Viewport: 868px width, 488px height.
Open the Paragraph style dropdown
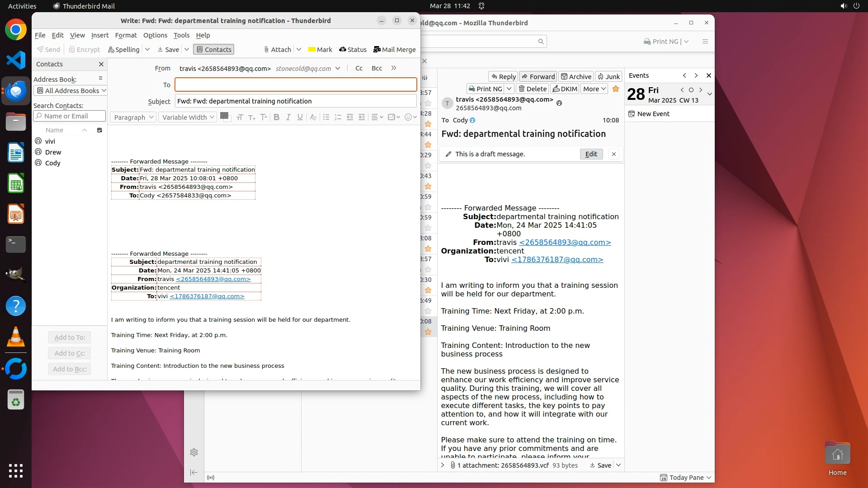coord(133,117)
